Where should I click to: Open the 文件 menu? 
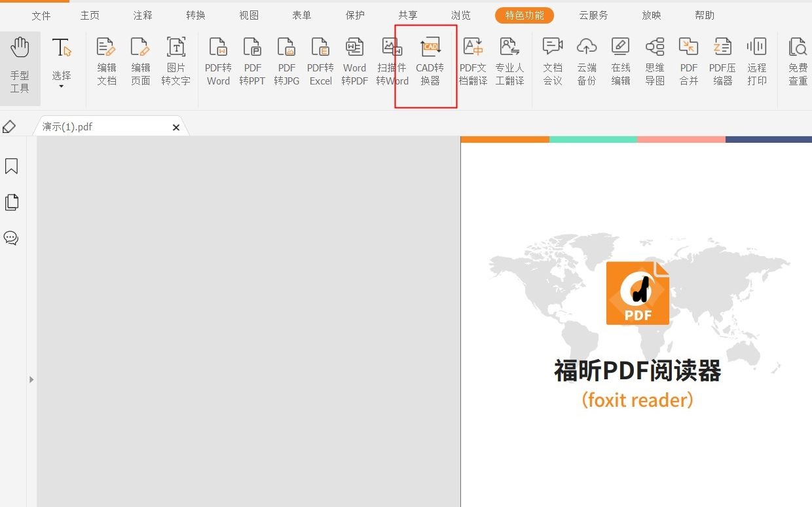(41, 16)
